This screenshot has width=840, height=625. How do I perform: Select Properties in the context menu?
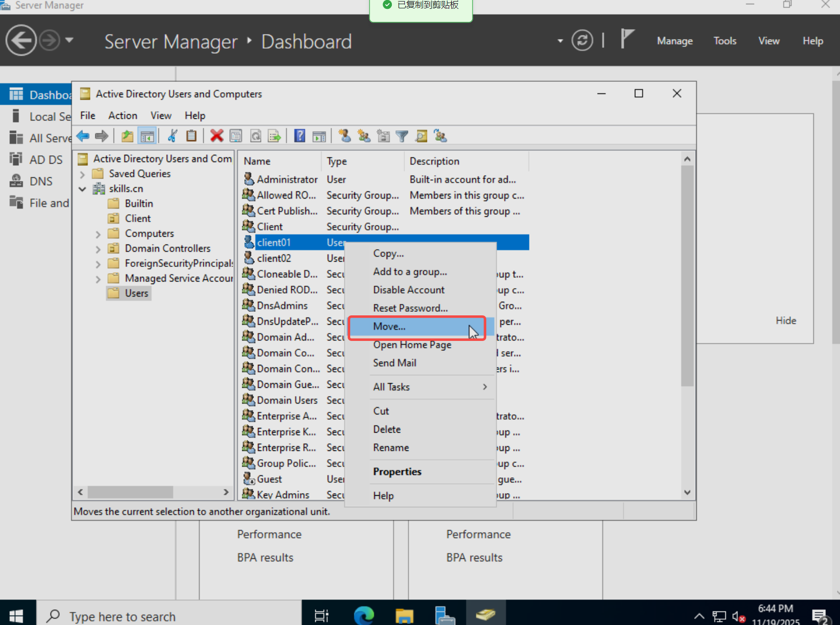click(x=397, y=472)
